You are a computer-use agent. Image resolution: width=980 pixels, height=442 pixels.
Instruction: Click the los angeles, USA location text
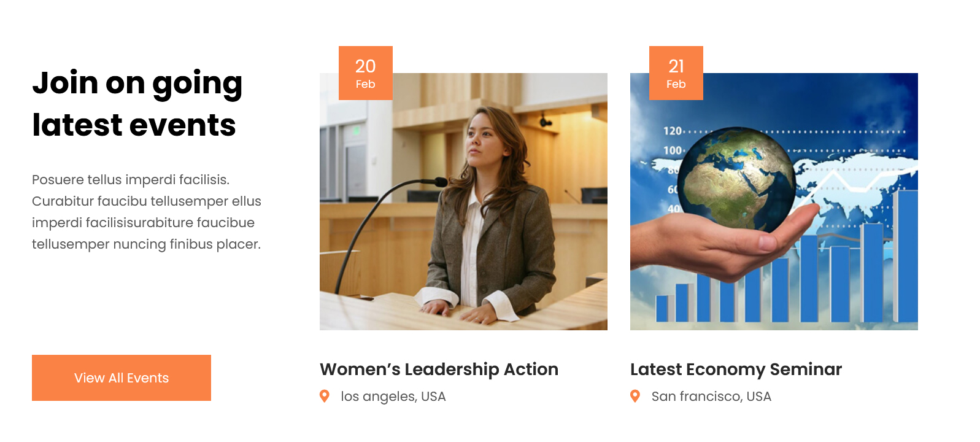(393, 397)
